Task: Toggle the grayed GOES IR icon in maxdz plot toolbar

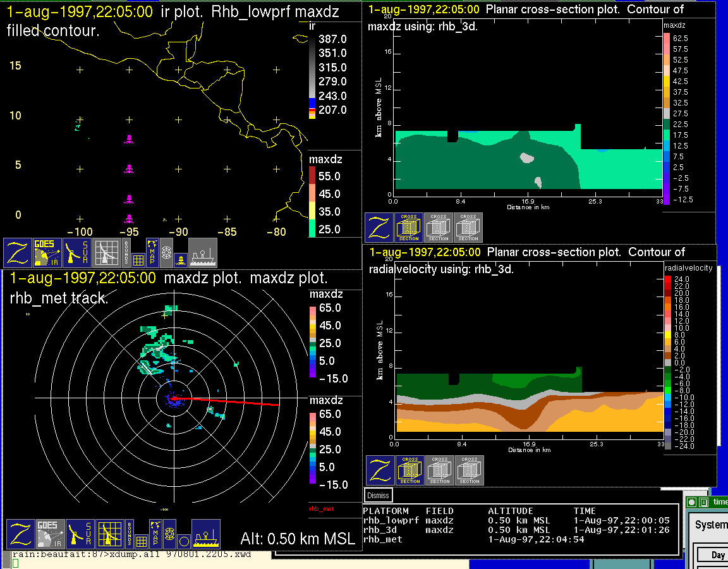Action: [49, 534]
